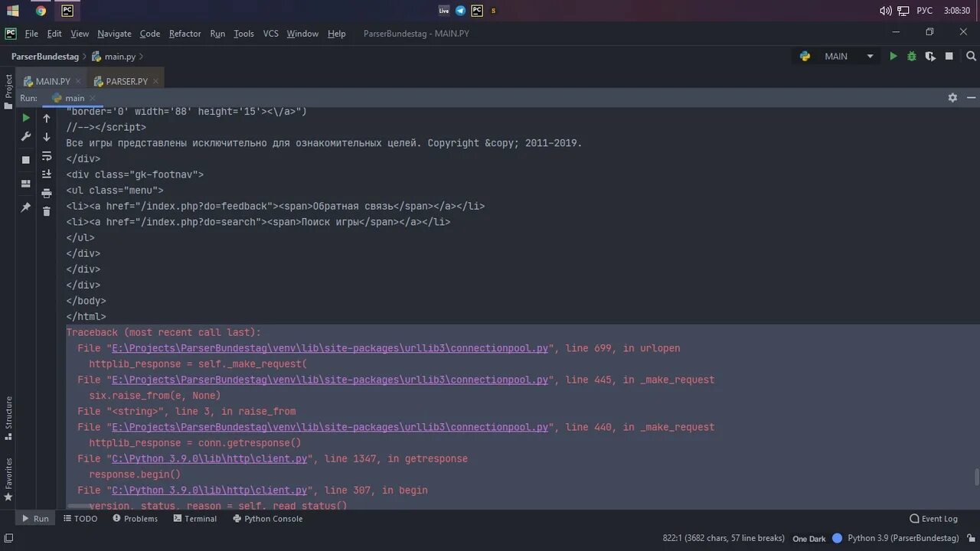Viewport: 980px width, 551px height.
Task: Close the main run tab
Action: [x=93, y=98]
